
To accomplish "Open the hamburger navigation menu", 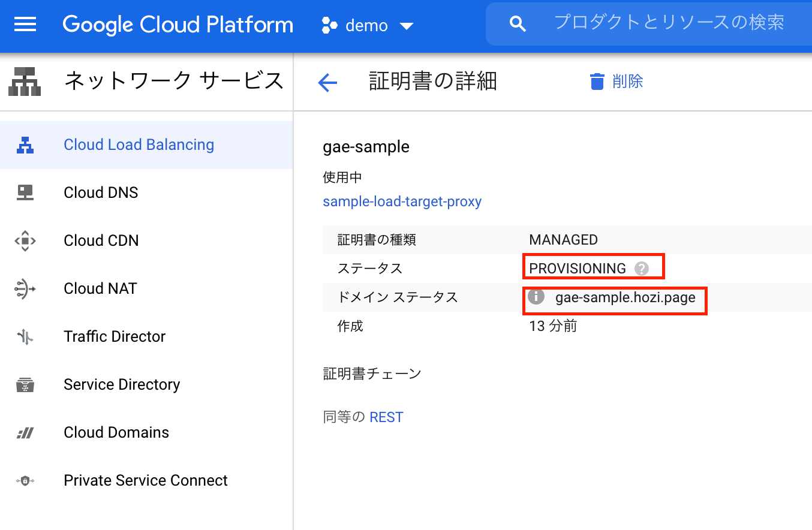I will pos(25,25).
